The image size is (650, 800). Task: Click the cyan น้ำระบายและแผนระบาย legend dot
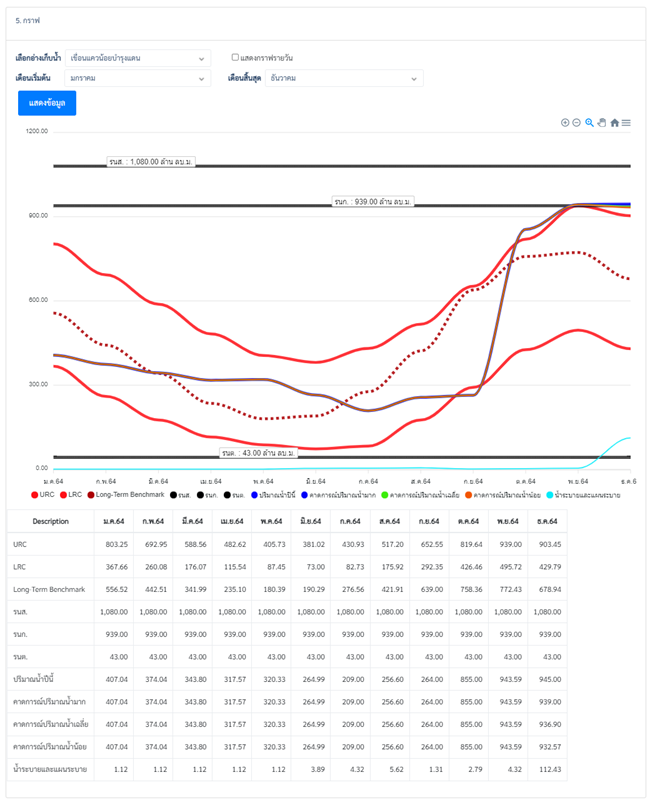[x=549, y=495]
